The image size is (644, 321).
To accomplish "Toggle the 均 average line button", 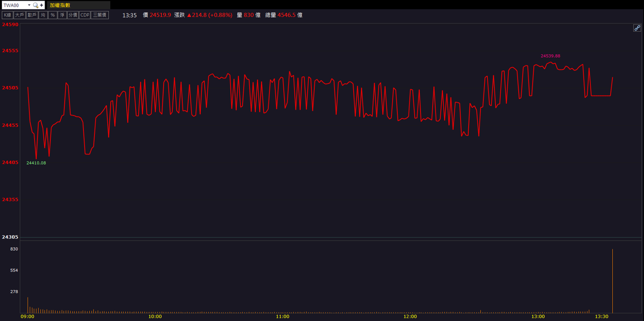I will click(43, 15).
